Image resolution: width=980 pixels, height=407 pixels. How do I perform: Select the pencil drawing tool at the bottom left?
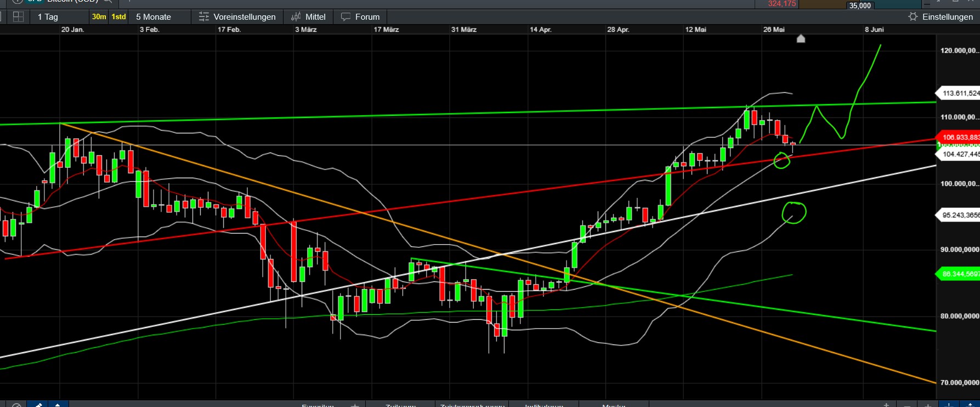pyautogui.click(x=38, y=404)
